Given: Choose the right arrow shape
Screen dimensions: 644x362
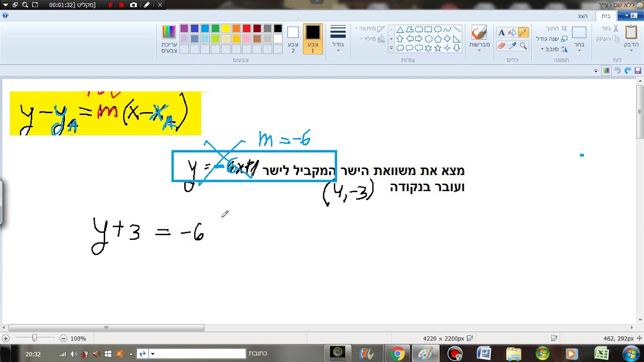Looking at the screenshot, I should [x=419, y=39].
